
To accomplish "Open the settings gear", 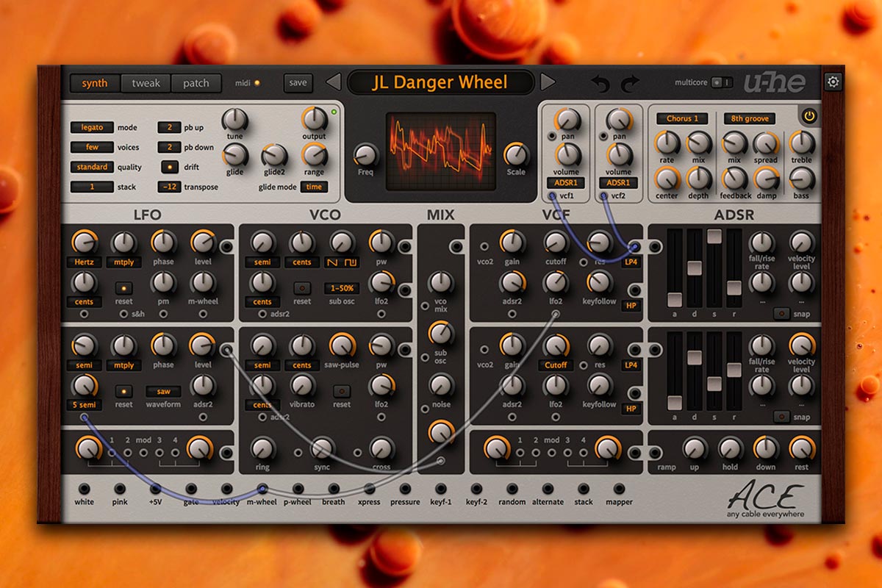I will (833, 82).
